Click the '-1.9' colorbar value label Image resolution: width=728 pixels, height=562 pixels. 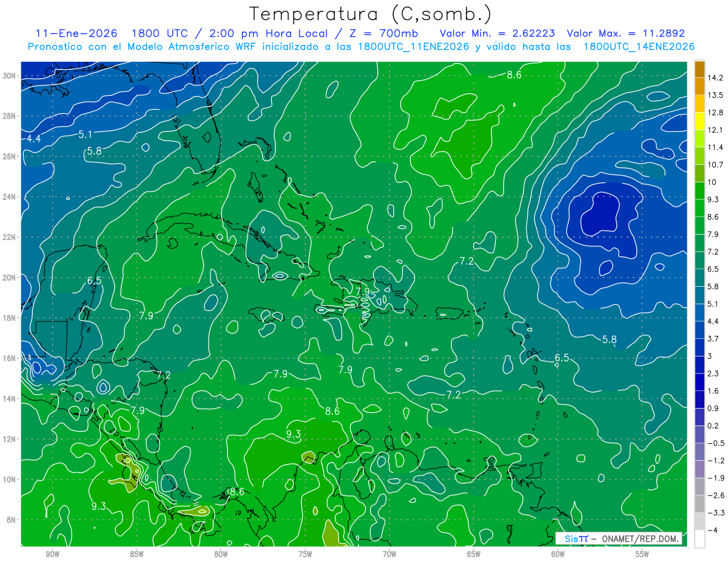(715, 478)
